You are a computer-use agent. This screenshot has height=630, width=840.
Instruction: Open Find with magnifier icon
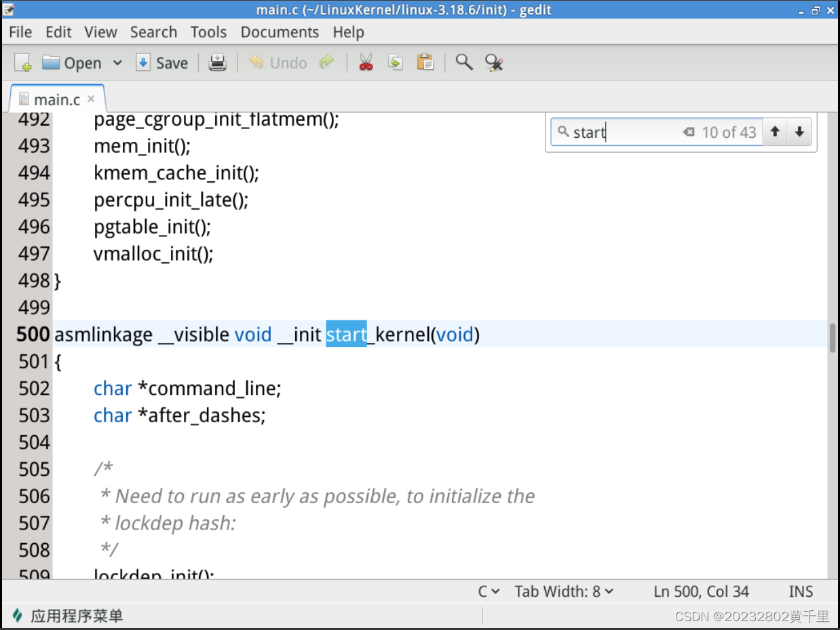464,63
